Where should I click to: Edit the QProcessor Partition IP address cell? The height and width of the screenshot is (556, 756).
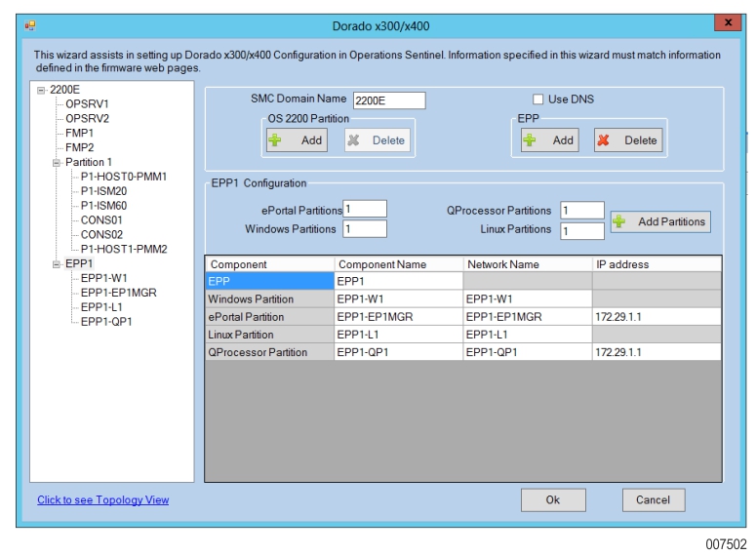pos(657,352)
